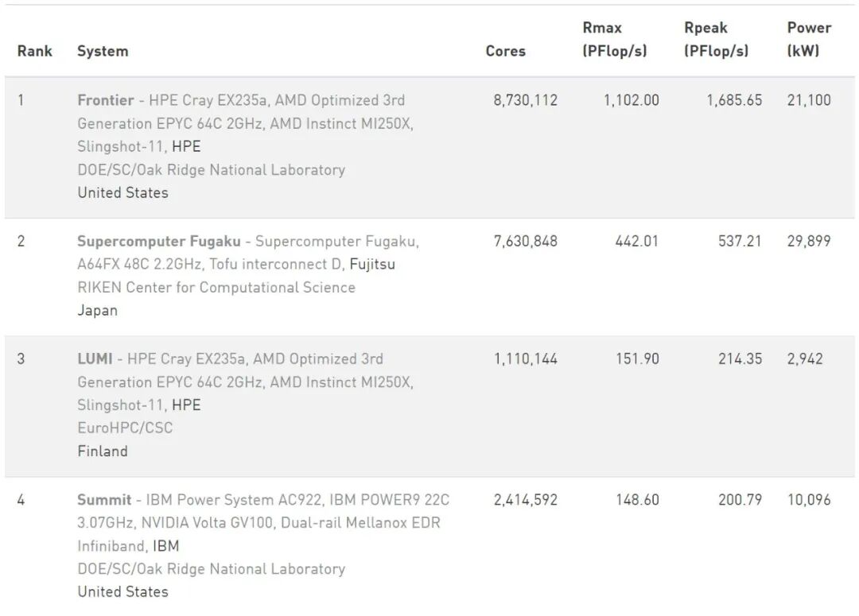Click the Power (kW) column header
This screenshot has width=859, height=616.
point(809,39)
